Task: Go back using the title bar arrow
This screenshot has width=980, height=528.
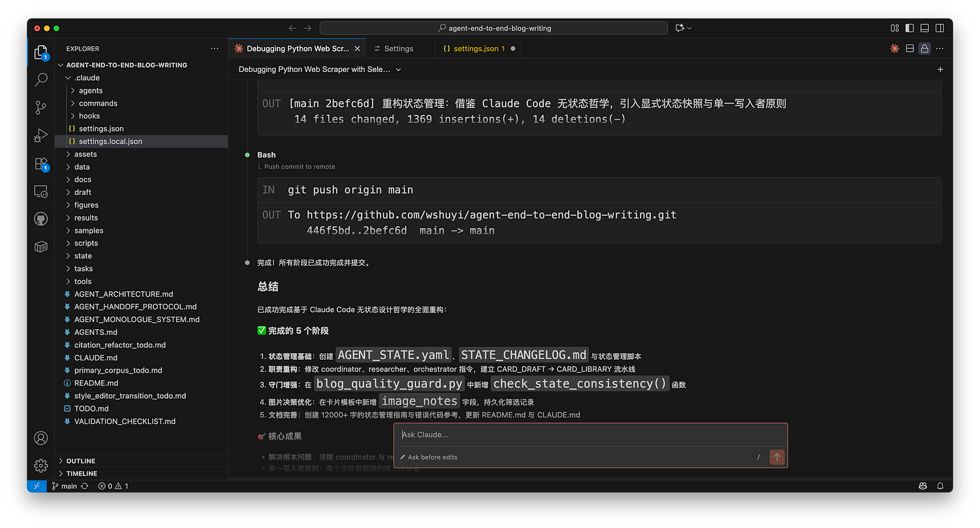Action: [x=292, y=28]
